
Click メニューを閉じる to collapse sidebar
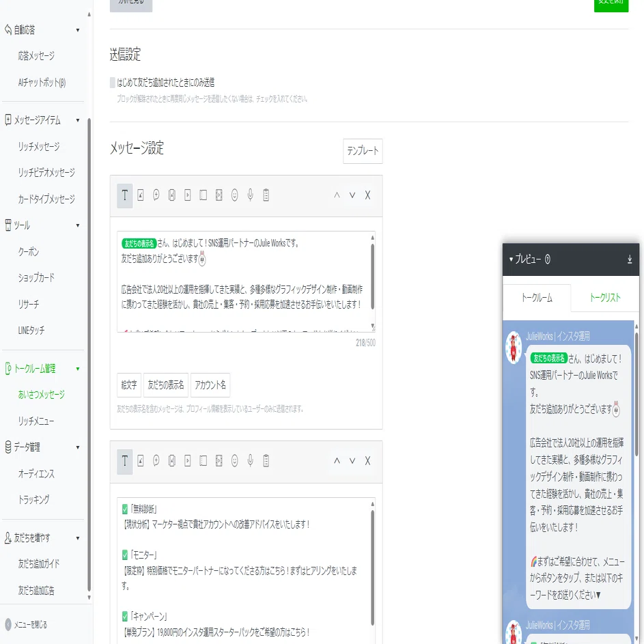pyautogui.click(x=27, y=625)
